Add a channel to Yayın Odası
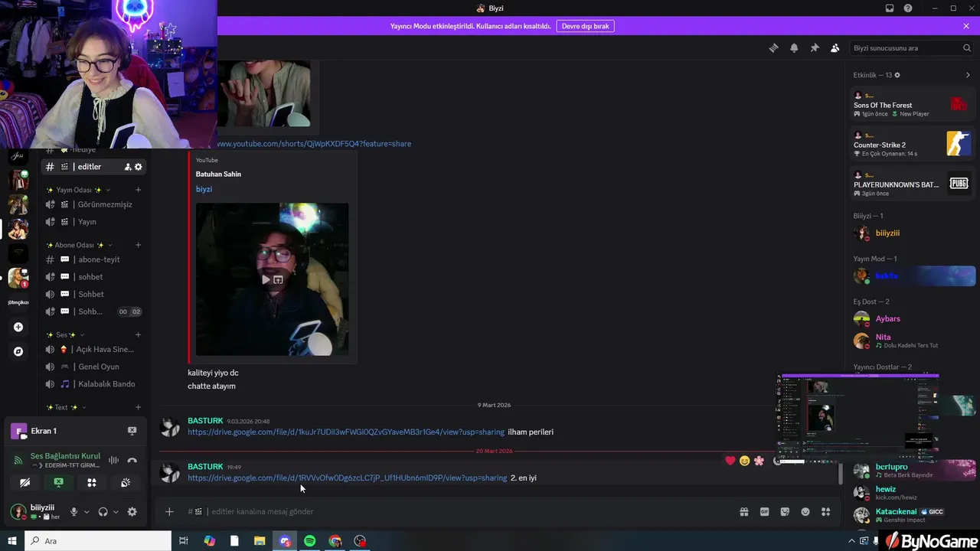 [138, 190]
